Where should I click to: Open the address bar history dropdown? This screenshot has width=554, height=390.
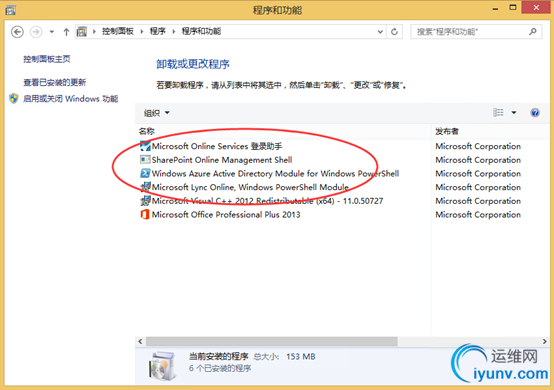[x=380, y=32]
